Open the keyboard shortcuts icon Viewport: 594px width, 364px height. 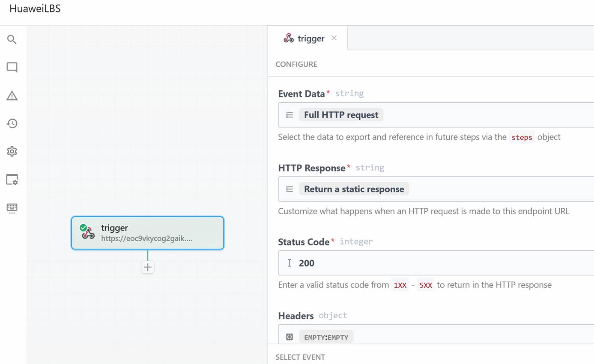[x=12, y=208]
